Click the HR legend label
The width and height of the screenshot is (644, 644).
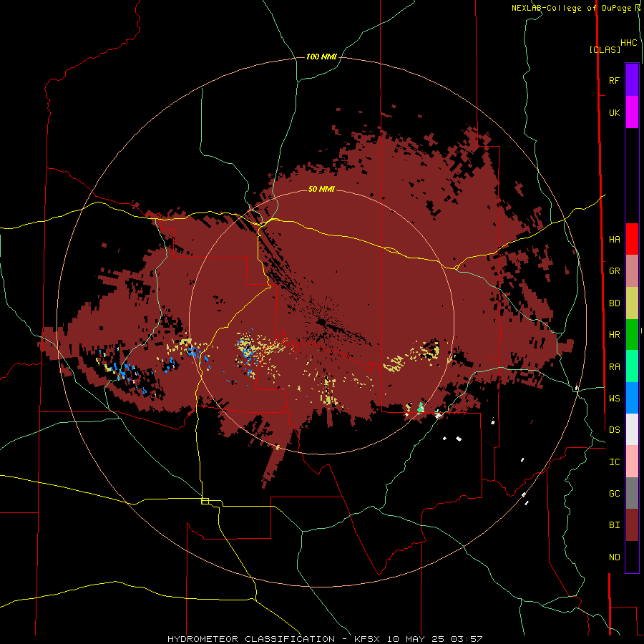click(x=614, y=335)
